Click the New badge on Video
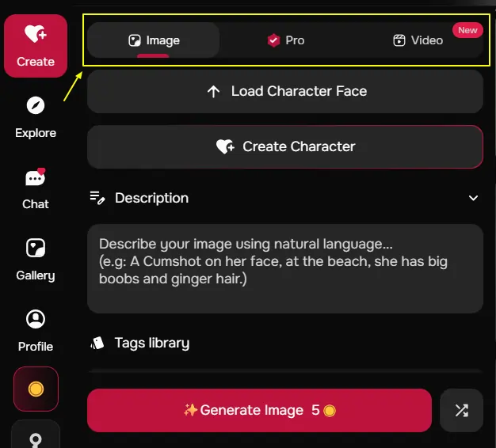Image resolution: width=496 pixels, height=448 pixels. click(467, 30)
